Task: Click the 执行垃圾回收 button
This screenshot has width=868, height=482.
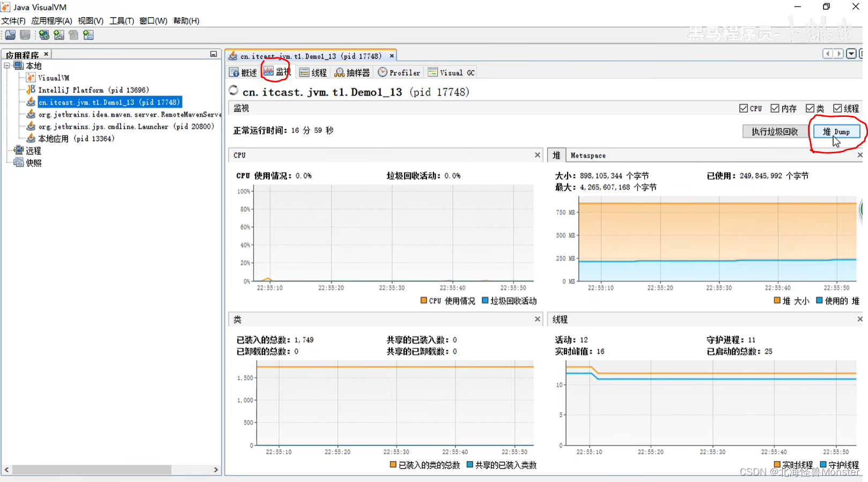Action: point(775,131)
